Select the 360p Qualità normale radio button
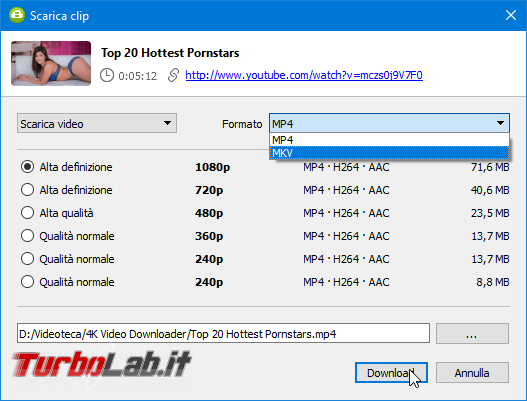The image size is (527, 401). 27,236
